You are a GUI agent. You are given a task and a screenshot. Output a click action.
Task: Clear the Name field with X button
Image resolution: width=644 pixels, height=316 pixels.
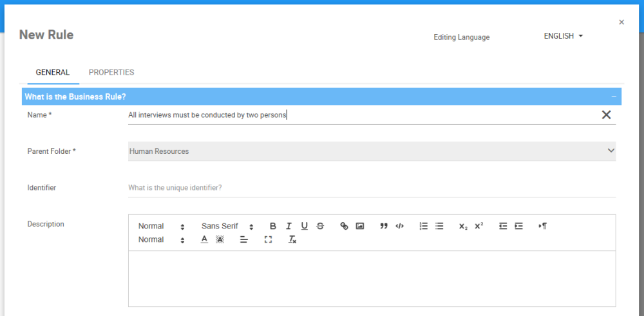[x=606, y=115]
